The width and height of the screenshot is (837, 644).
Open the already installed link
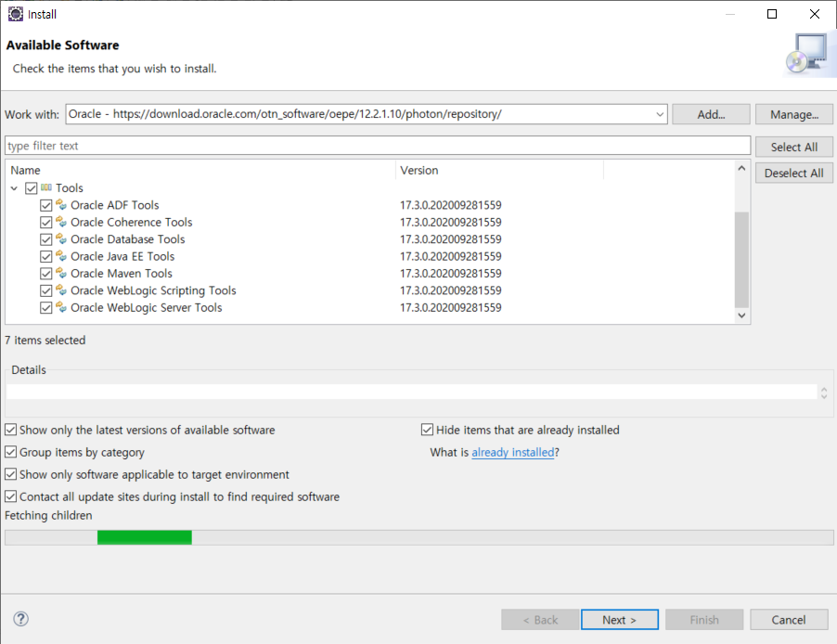pyautogui.click(x=513, y=452)
